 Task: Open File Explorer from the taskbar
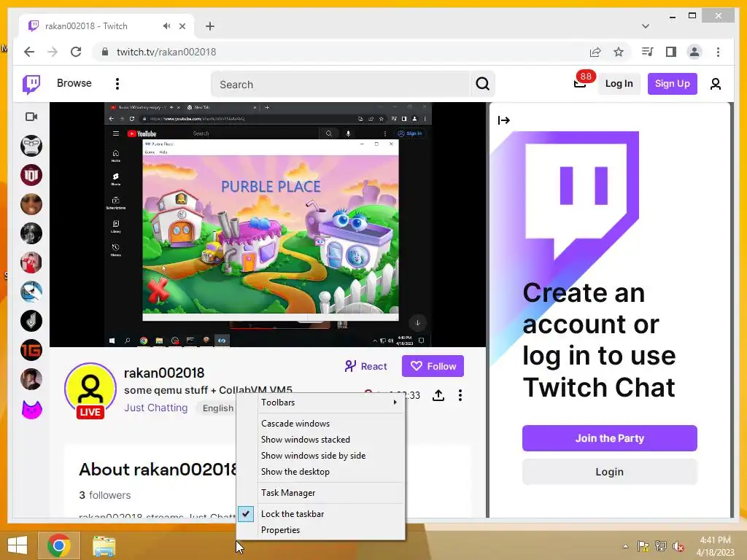(104, 546)
